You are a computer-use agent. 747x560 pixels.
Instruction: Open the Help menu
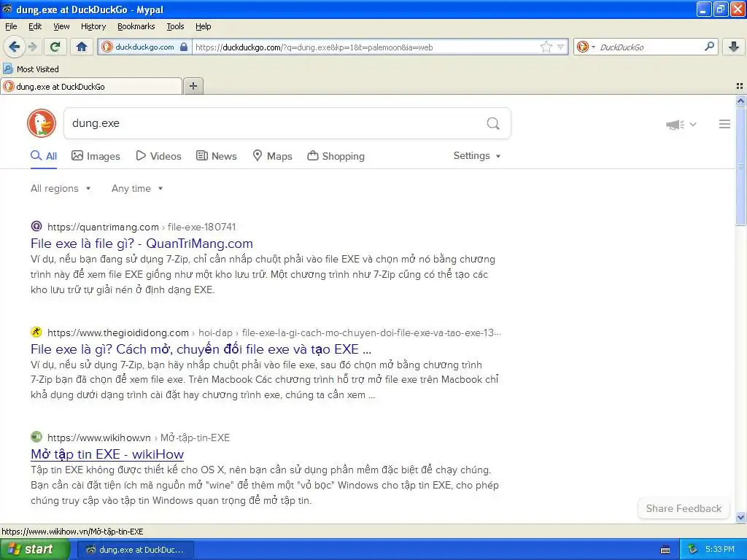point(203,26)
